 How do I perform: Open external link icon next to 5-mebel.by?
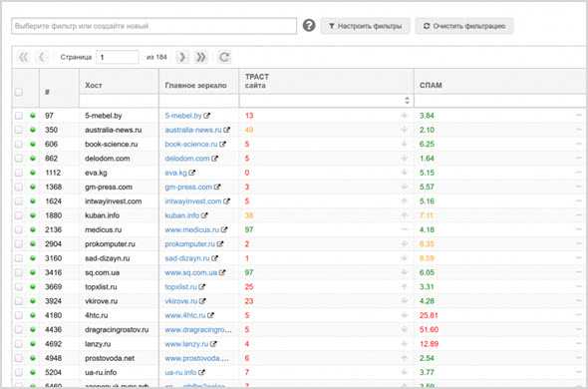206,116
